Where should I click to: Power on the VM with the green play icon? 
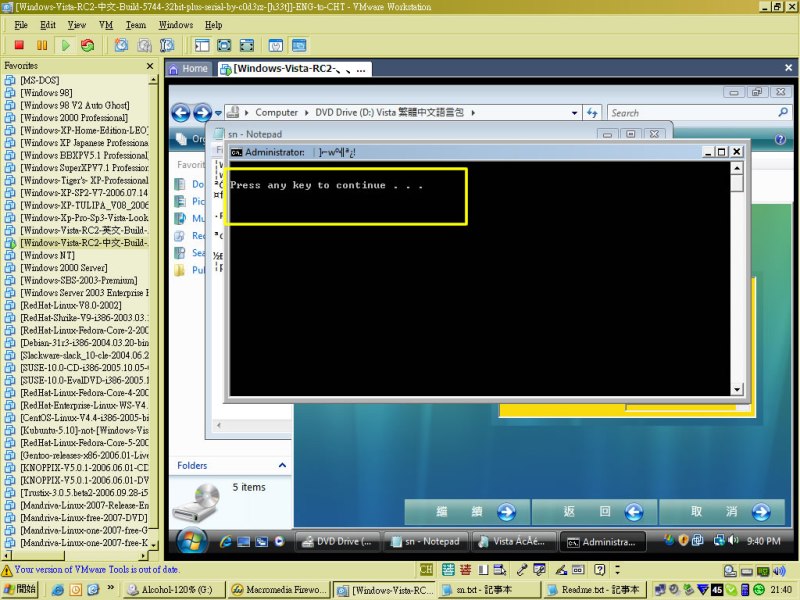65,45
